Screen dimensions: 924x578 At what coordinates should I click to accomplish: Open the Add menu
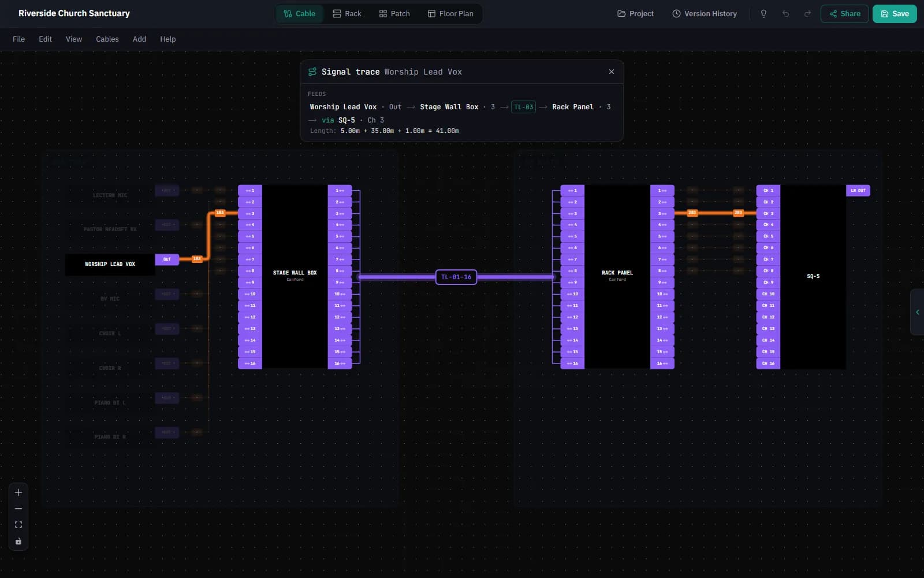tap(139, 39)
